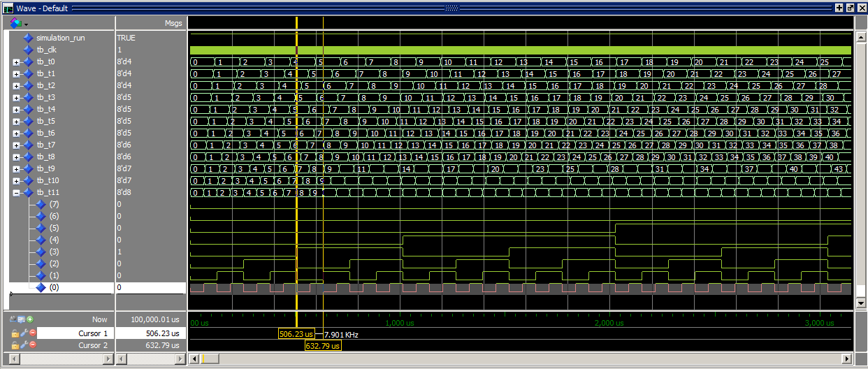Select the tb_t7 signal name
The width and height of the screenshot is (868, 369).
point(46,145)
